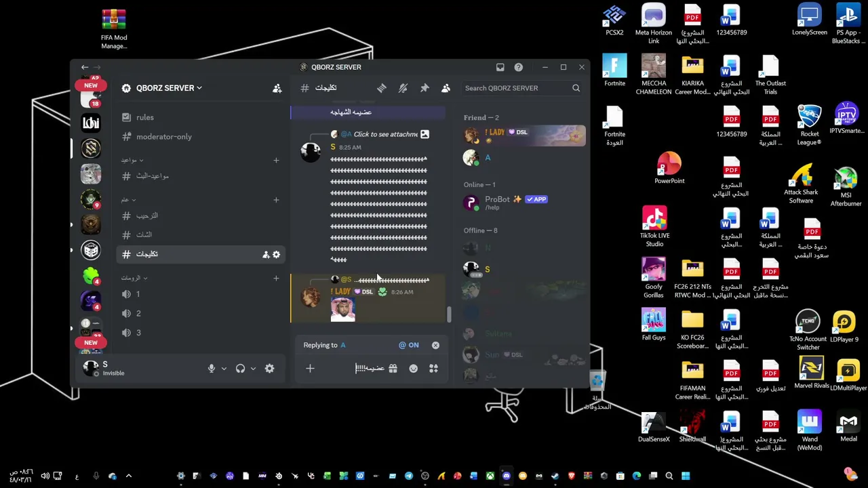
Task: Open the moderator-only channel
Action: (201, 136)
